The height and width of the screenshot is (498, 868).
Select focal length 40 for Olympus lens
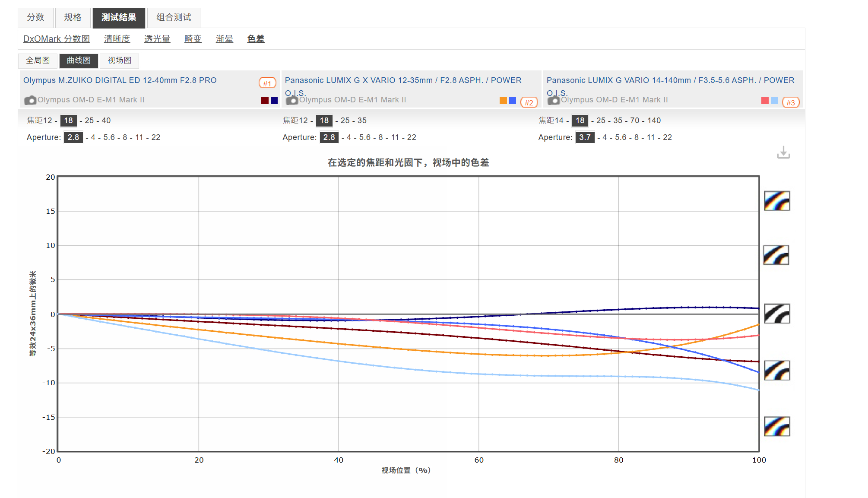pyautogui.click(x=106, y=121)
